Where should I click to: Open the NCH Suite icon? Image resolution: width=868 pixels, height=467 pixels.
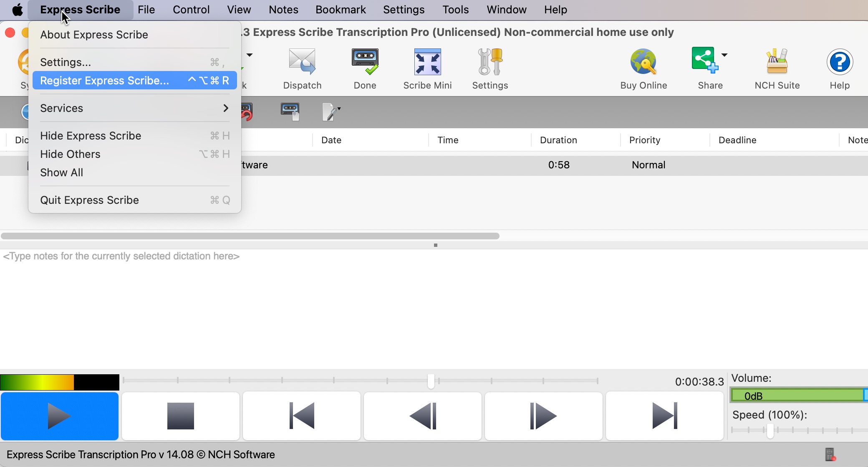coord(777,62)
